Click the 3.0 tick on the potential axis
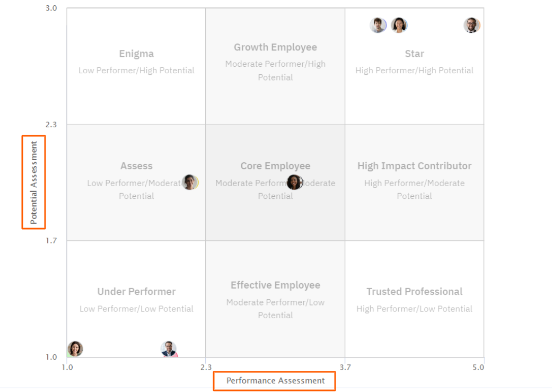Image resolution: width=552 pixels, height=392 pixels. click(51, 8)
